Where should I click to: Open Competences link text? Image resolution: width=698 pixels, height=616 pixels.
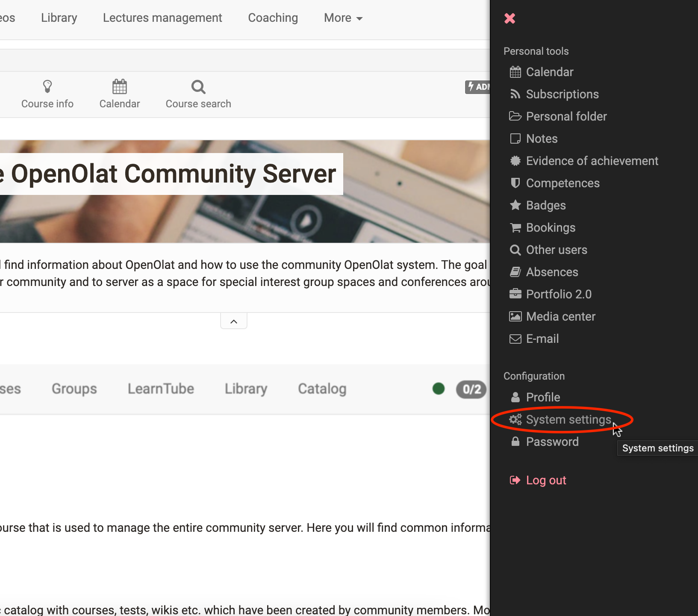563,183
